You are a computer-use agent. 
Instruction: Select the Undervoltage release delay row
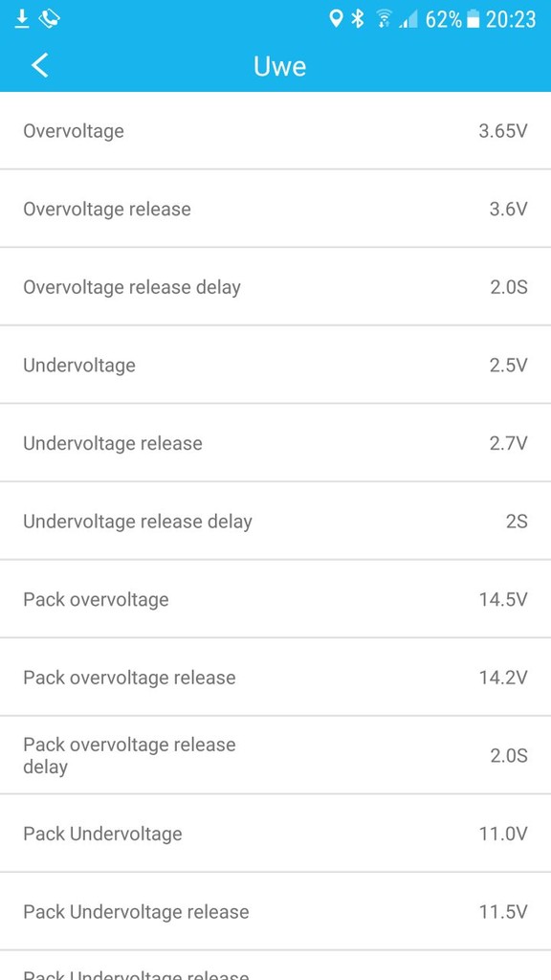tap(275, 522)
